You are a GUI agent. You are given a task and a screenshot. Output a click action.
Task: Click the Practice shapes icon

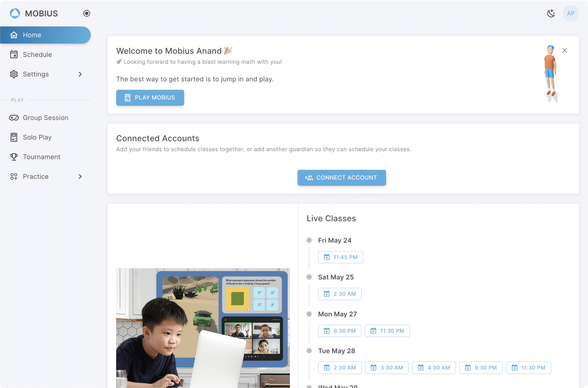click(x=14, y=177)
